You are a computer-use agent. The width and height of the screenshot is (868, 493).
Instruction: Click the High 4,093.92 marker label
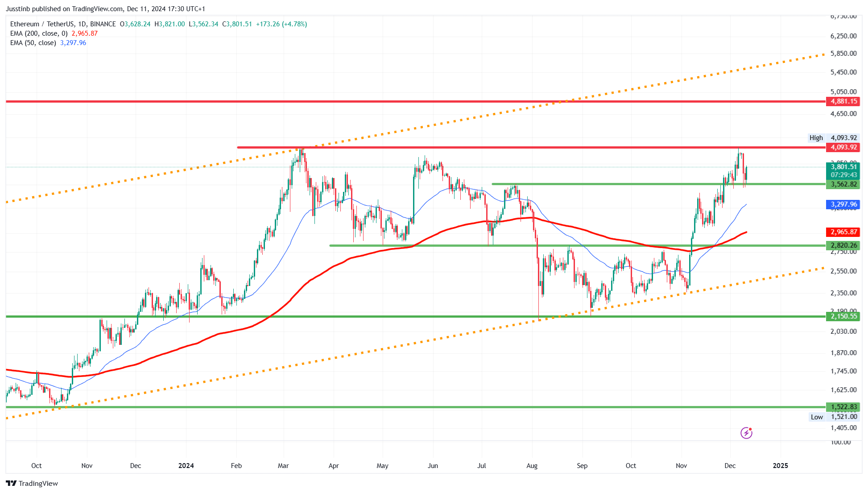click(x=833, y=138)
